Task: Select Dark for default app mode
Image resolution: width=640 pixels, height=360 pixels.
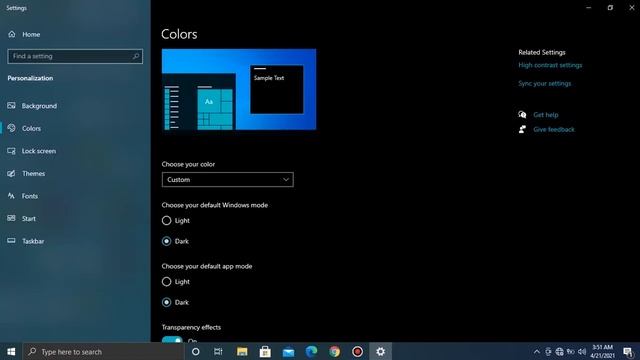Action: [175, 302]
